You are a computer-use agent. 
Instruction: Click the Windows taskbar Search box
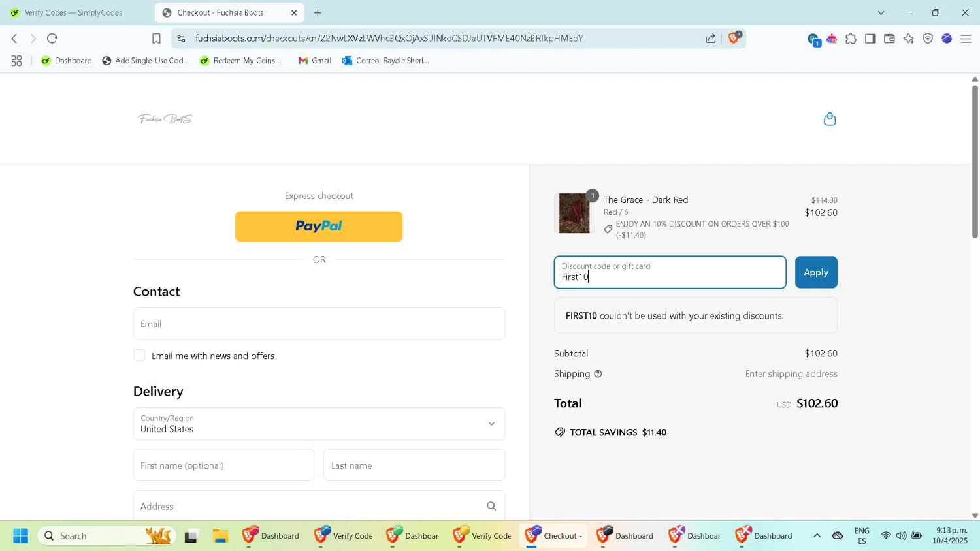click(x=106, y=536)
